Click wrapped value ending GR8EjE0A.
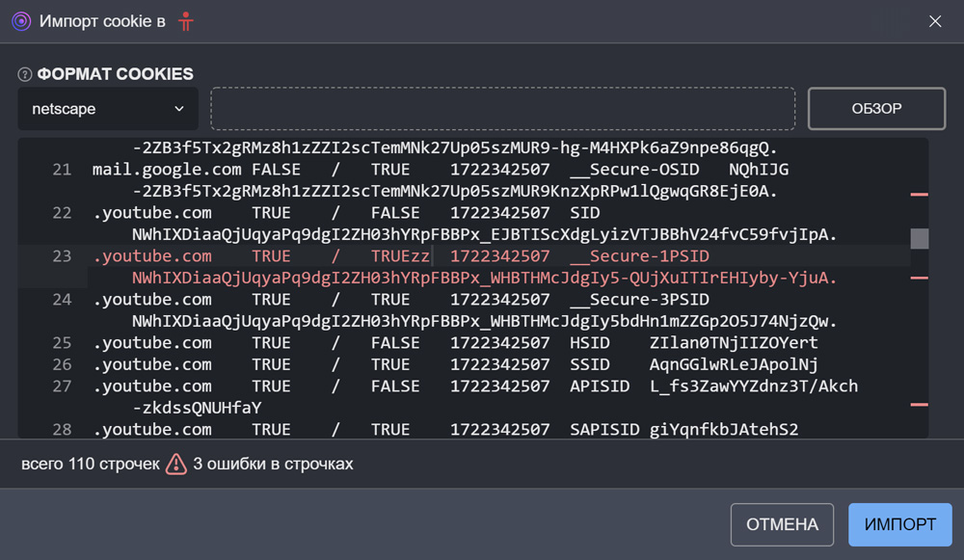This screenshot has width=964, height=560. [455, 191]
